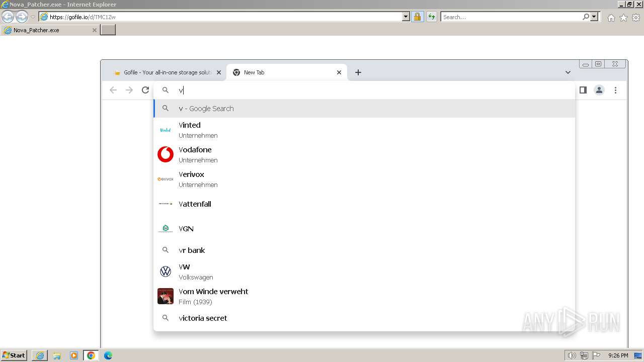
Task: Switch to the Gofile Chrome tab
Action: point(168,72)
